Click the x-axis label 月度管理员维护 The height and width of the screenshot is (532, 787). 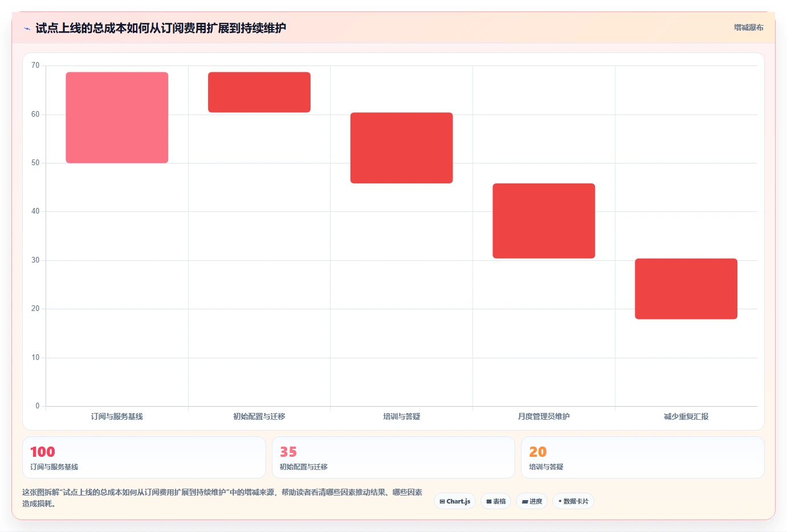coord(544,416)
